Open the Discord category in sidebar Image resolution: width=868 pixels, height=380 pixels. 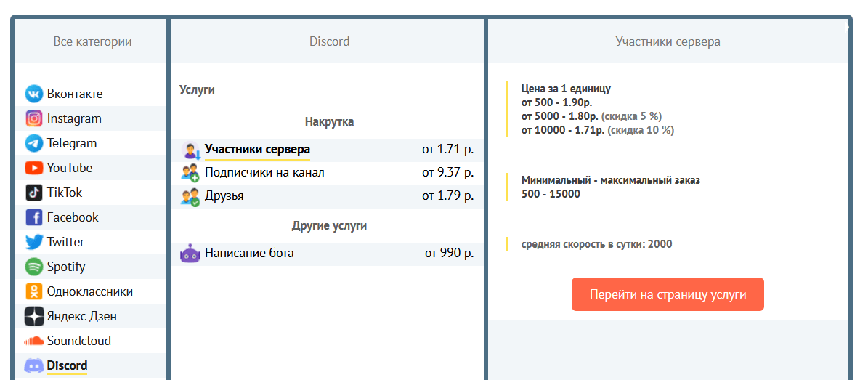67,365
